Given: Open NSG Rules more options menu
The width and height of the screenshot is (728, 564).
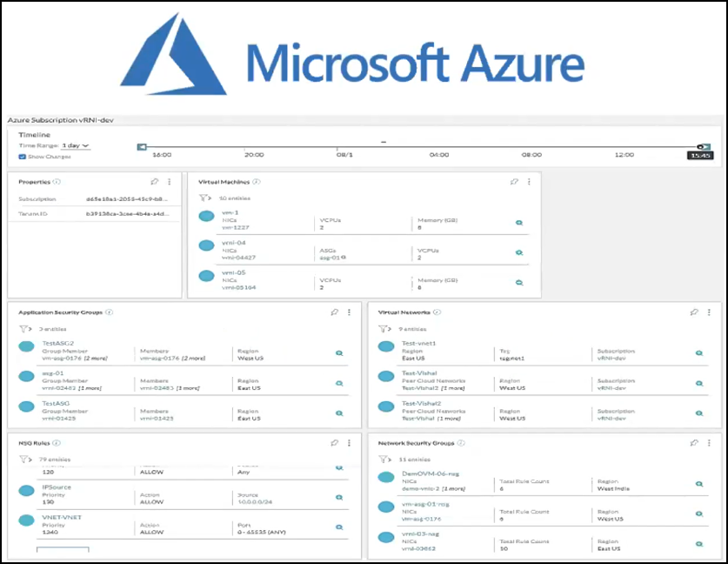Looking at the screenshot, I should pyautogui.click(x=349, y=443).
